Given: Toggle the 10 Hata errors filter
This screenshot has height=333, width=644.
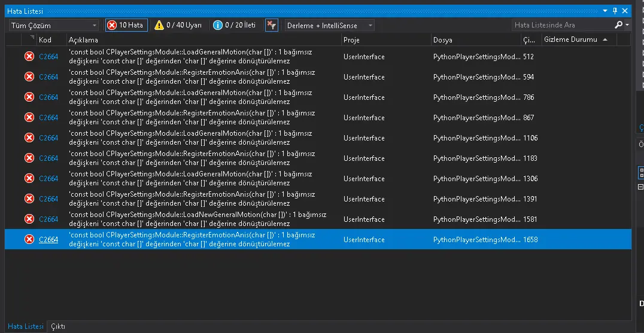Looking at the screenshot, I should coord(126,25).
